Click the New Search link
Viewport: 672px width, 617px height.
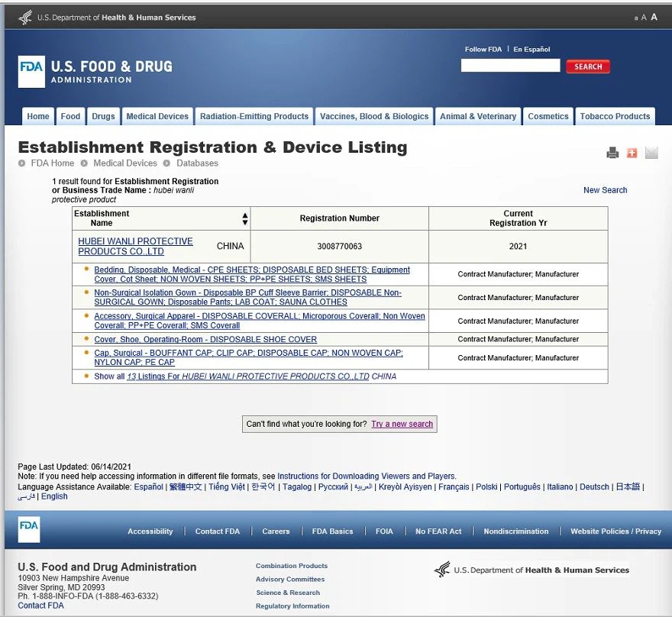point(605,190)
